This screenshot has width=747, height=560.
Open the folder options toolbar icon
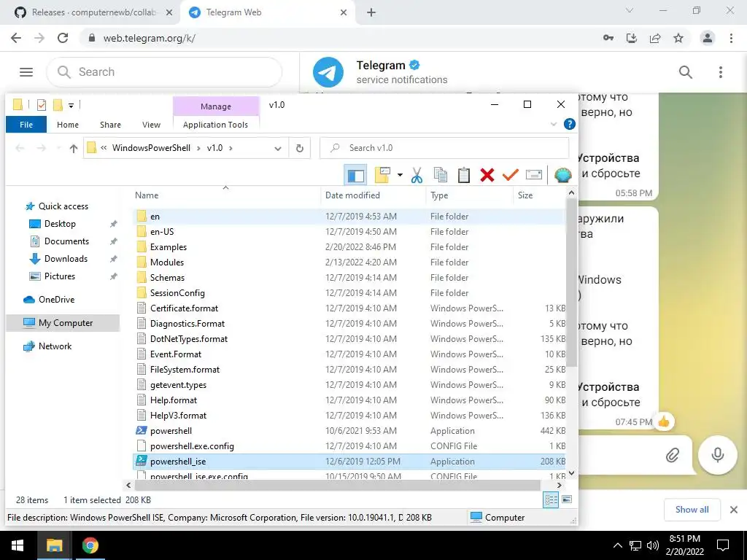point(382,175)
